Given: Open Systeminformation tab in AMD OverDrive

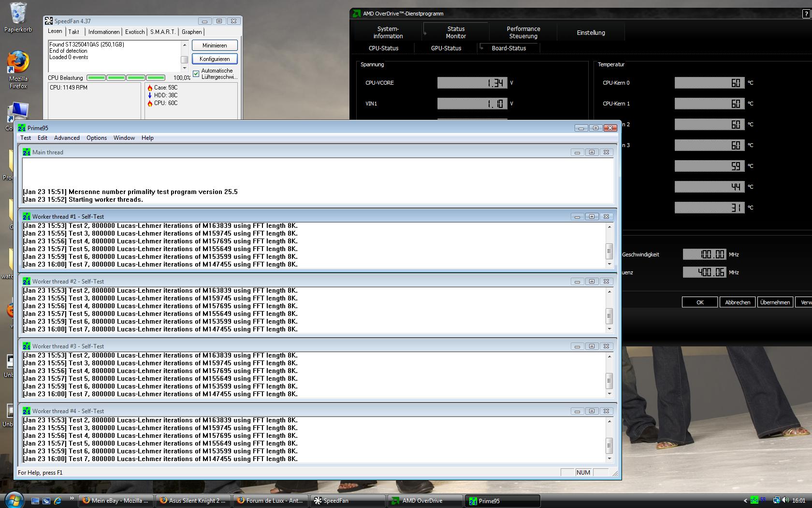Looking at the screenshot, I should click(x=388, y=32).
